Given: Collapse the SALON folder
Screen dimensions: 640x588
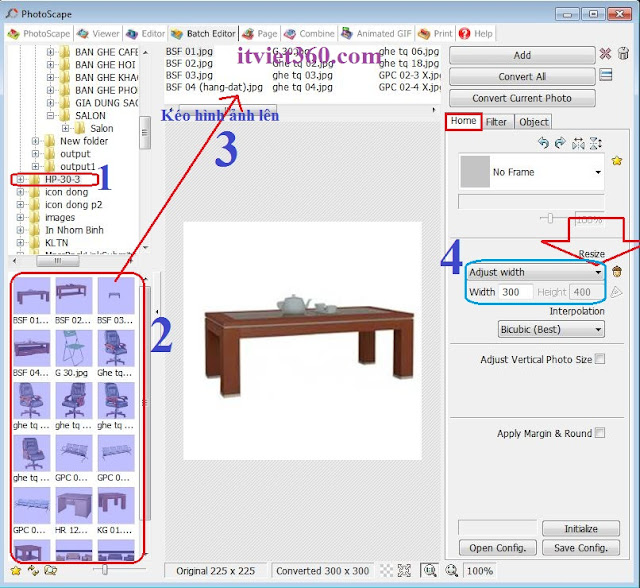Looking at the screenshot, I should click(x=51, y=115).
